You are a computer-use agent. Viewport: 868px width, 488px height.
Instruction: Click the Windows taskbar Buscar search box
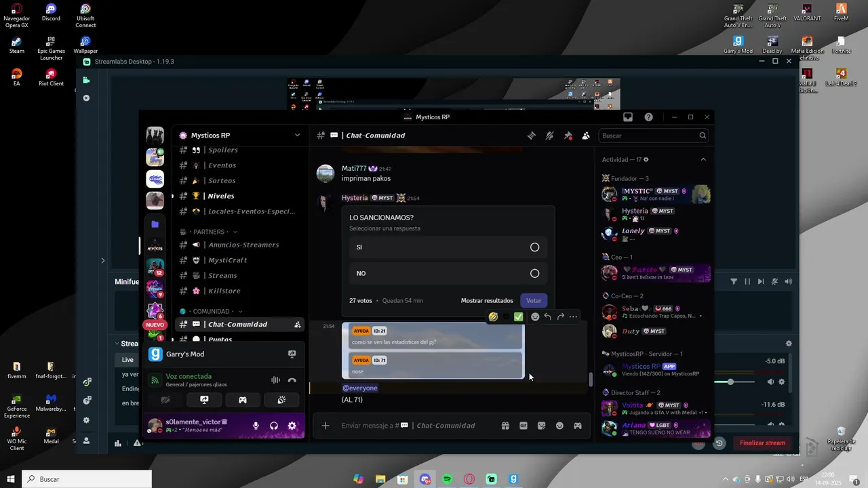(x=87, y=479)
